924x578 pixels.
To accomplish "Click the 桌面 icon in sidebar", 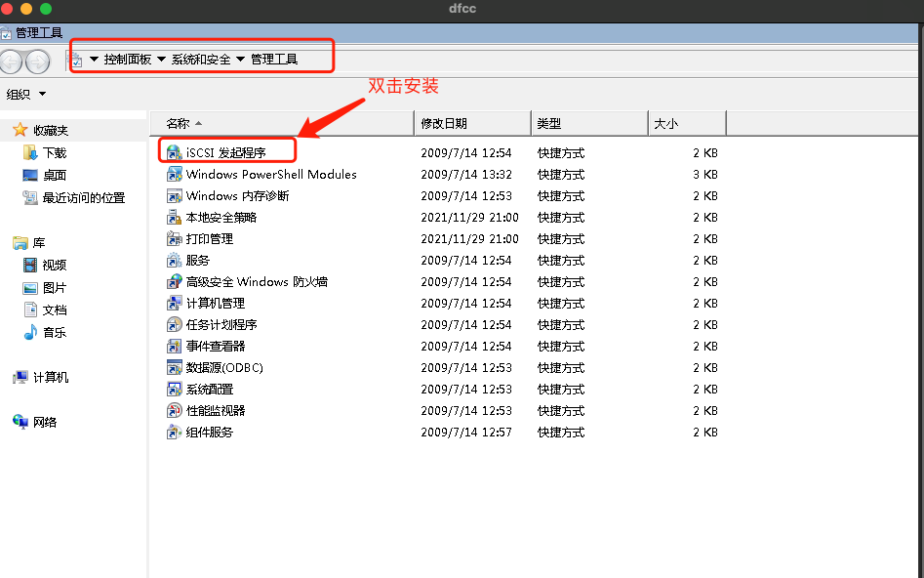I will pos(30,175).
